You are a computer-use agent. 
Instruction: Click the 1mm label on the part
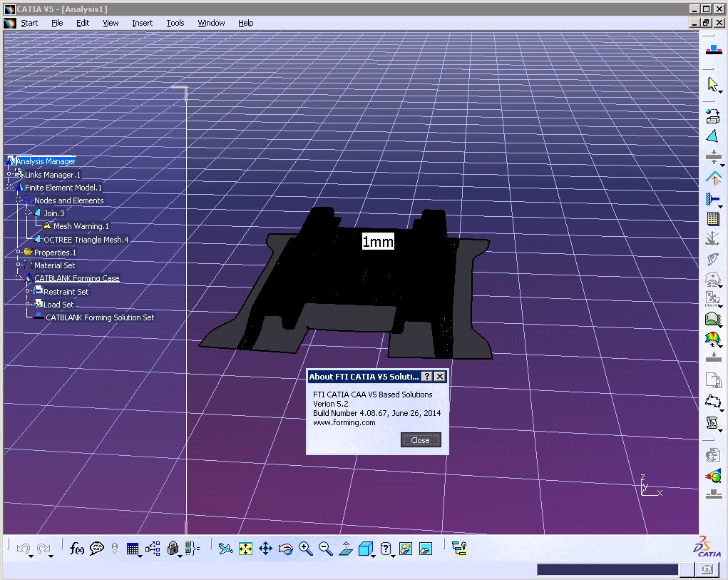click(x=378, y=241)
